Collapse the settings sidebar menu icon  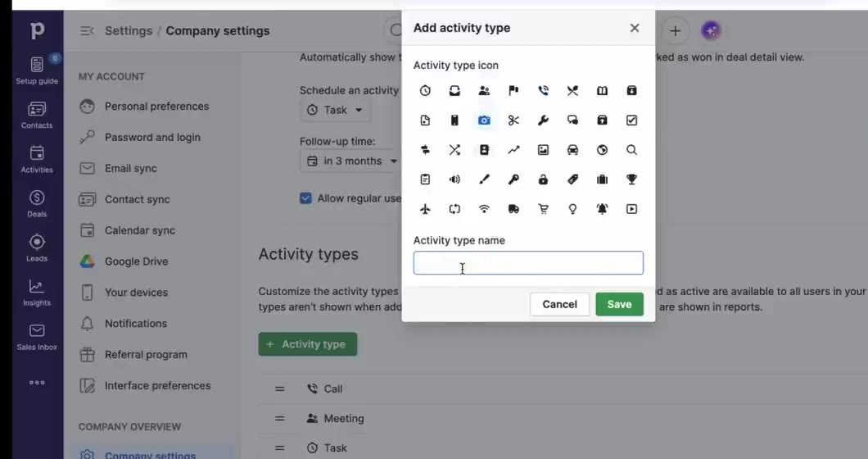[87, 30]
